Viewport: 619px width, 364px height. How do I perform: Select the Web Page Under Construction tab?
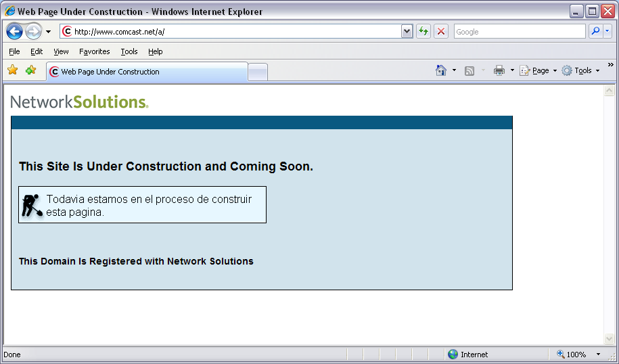pos(147,72)
